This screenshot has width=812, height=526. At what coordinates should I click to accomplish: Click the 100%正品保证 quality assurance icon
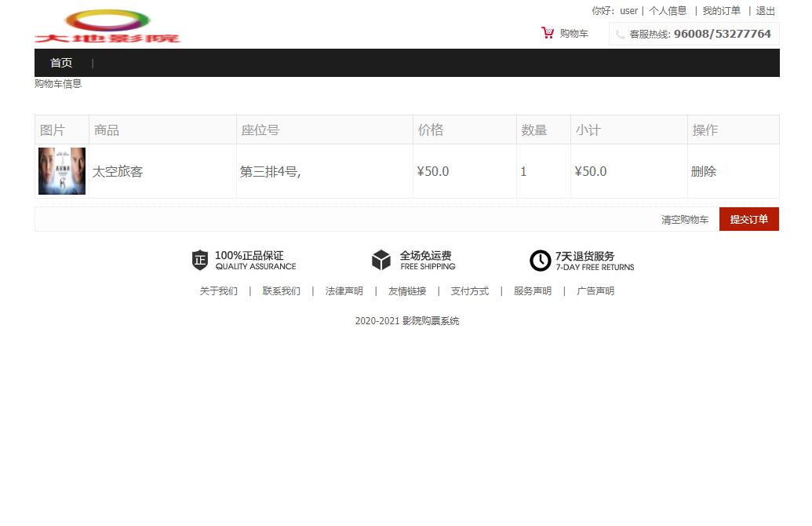201,260
